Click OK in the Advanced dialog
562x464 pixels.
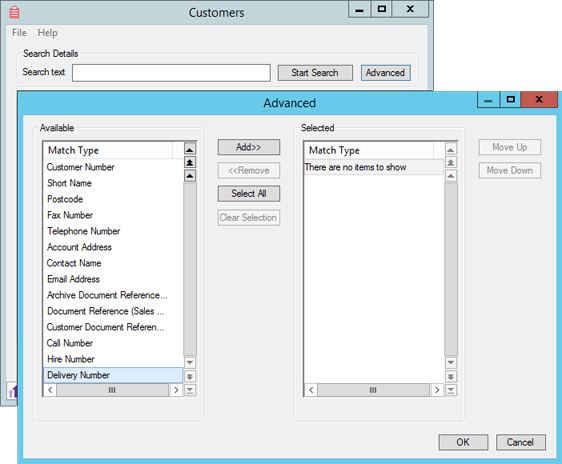click(x=463, y=442)
